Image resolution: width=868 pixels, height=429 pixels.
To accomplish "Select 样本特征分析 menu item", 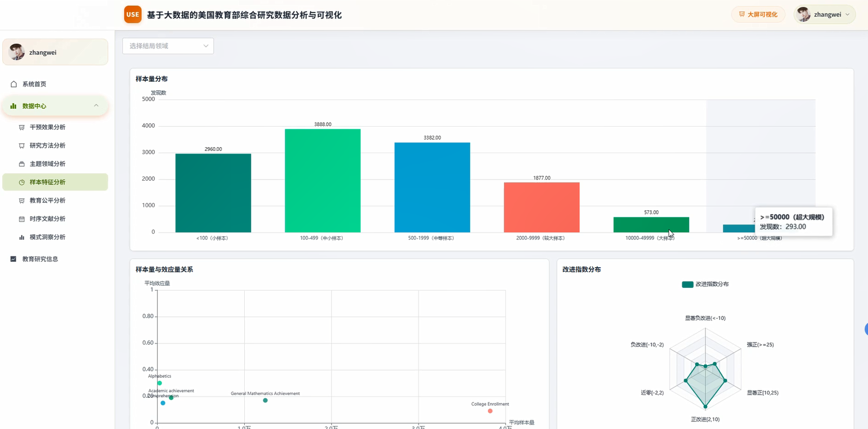I will point(55,182).
